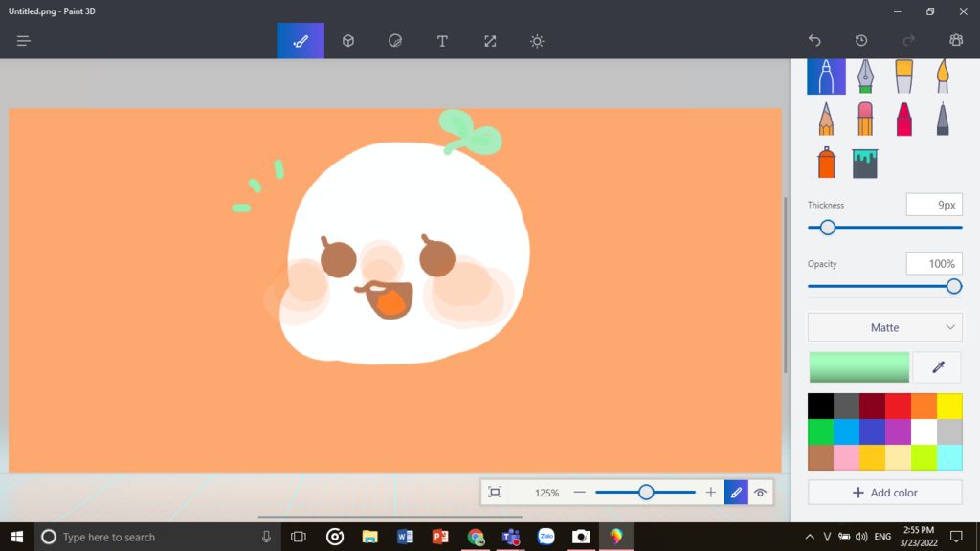Screen dimensions: 980x551
Task: Click the zoom out minus button
Action: pyautogui.click(x=579, y=493)
